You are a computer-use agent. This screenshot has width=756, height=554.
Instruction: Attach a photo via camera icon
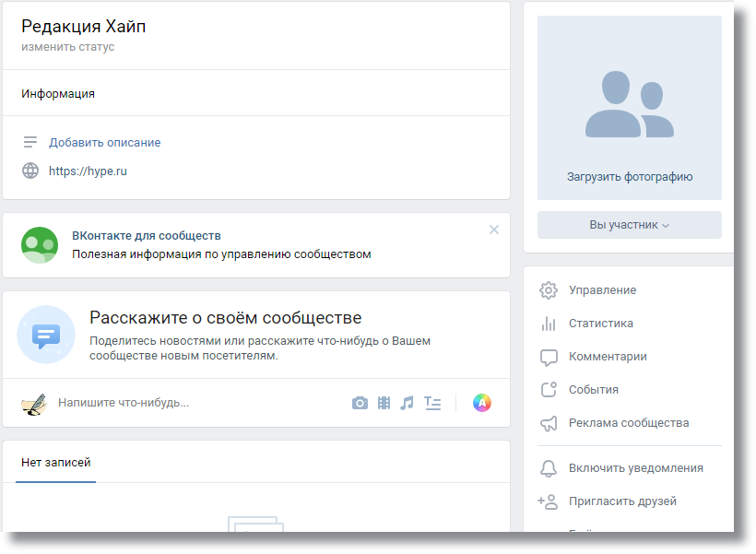click(x=360, y=403)
